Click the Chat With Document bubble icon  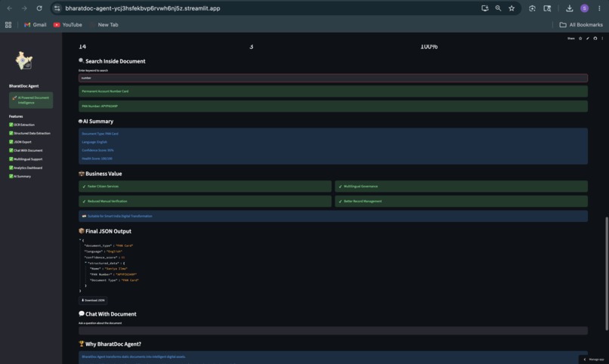tap(81, 313)
